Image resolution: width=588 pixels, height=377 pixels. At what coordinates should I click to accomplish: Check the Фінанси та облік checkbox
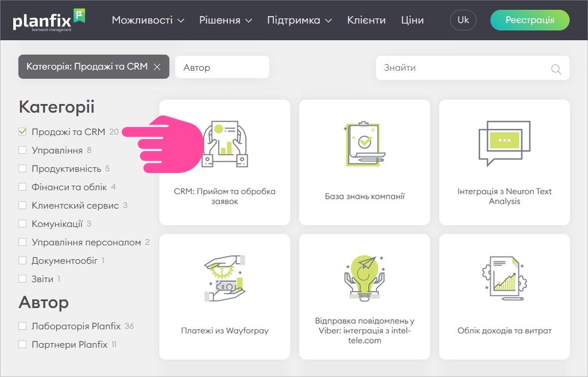point(22,187)
